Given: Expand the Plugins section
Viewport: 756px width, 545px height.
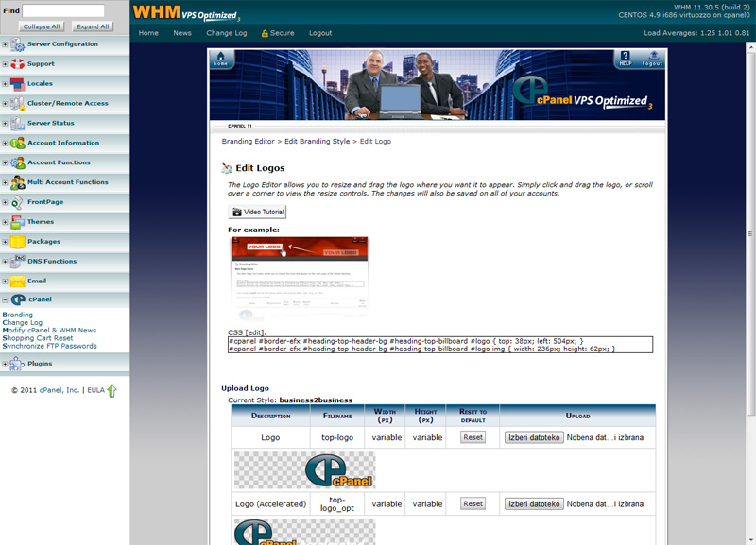Looking at the screenshot, I should [x=5, y=364].
